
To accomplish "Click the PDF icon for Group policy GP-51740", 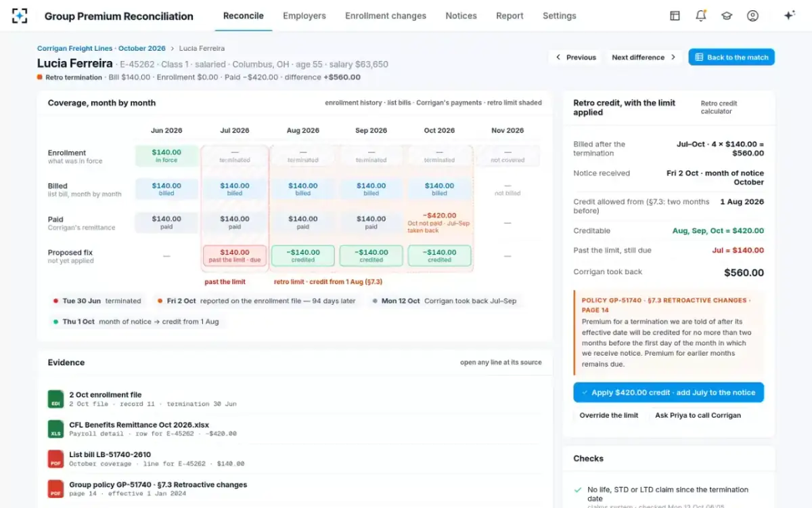I will click(x=55, y=488).
